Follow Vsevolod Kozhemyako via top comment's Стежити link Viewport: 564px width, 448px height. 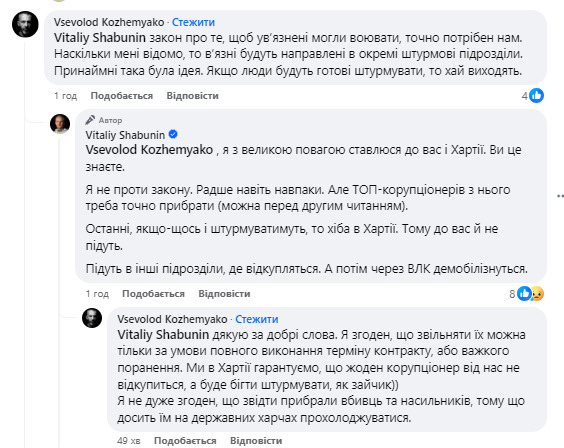(193, 22)
